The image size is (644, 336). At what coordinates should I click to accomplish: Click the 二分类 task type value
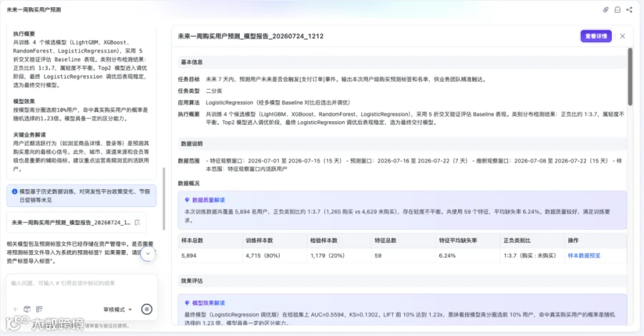click(x=213, y=91)
